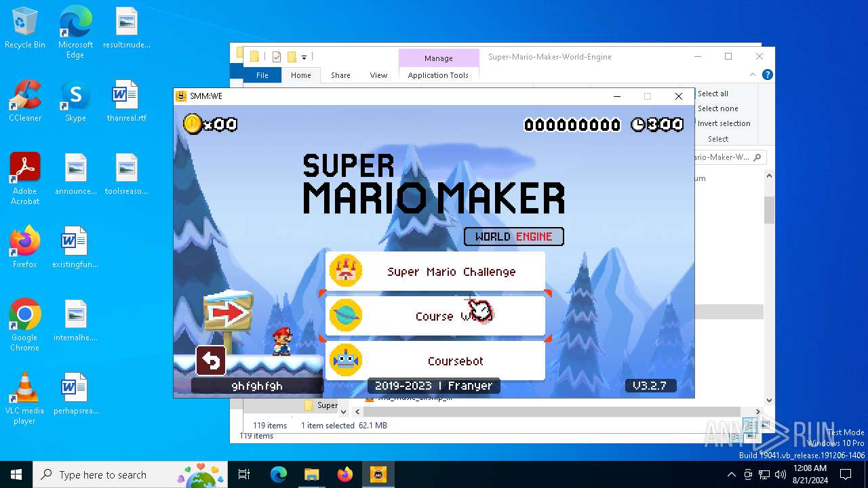Open VLC media player desktop shortcut
This screenshot has height=488, width=868.
coord(25,399)
